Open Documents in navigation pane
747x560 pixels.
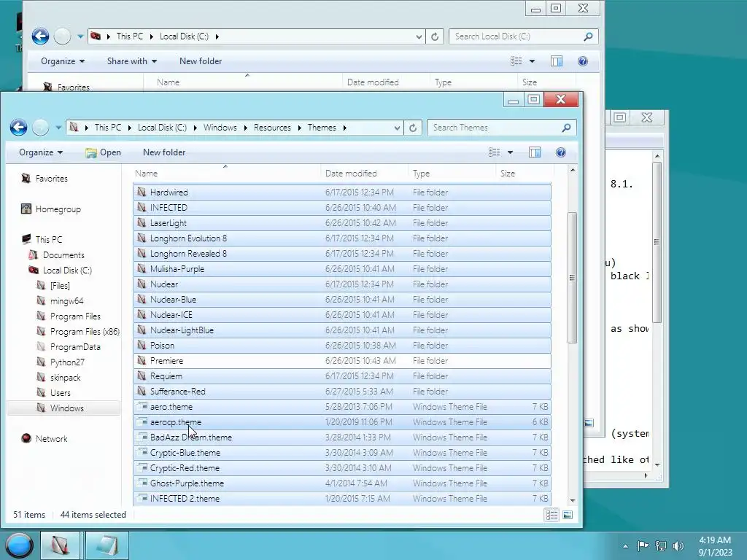pyautogui.click(x=63, y=254)
